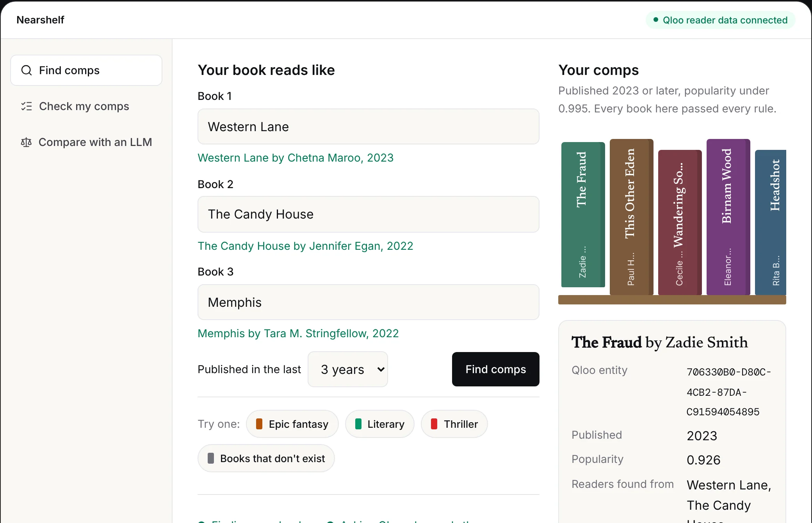Select the Headshot book spine
The image size is (812, 523).
[771, 222]
